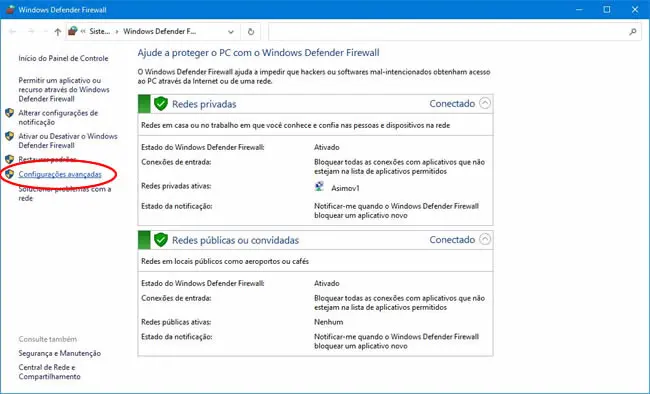
Task: Click shield icon beside 'Restaurar padrões'
Action: click(10, 159)
